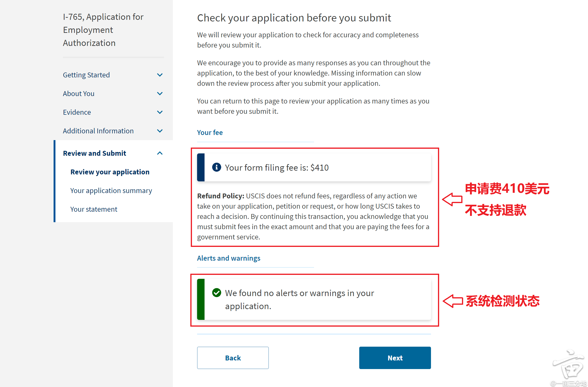This screenshot has height=387, width=588.
Task: Click the Your fee section heading
Action: 210,133
